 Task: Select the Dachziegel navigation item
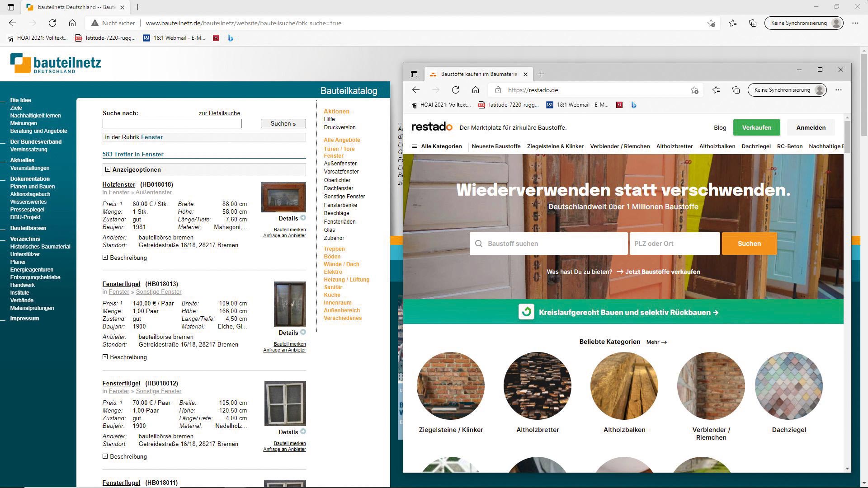point(756,146)
